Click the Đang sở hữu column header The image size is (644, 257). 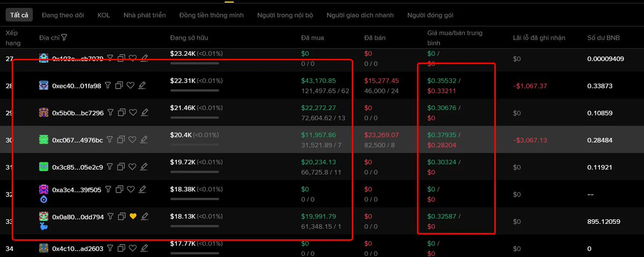[x=188, y=38]
